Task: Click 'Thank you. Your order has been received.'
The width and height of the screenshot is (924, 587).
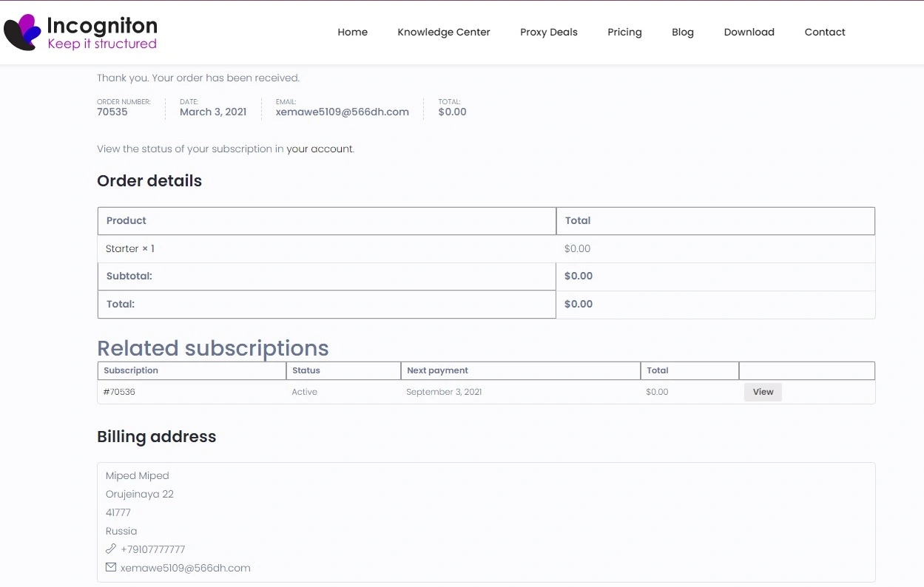Action: [x=198, y=78]
